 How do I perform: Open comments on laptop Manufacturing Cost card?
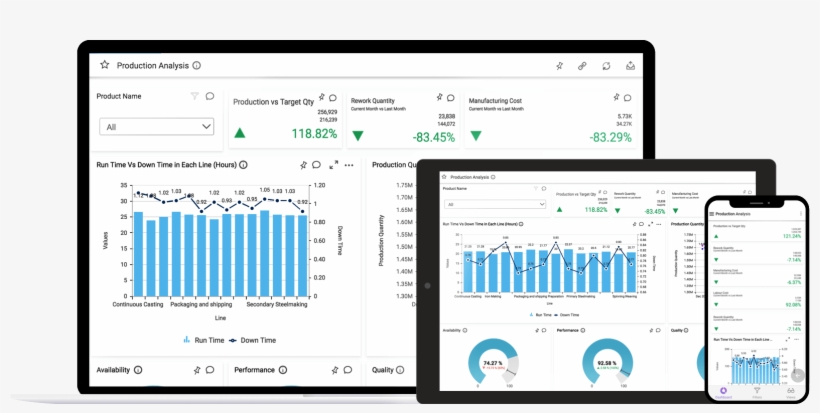pos(628,98)
